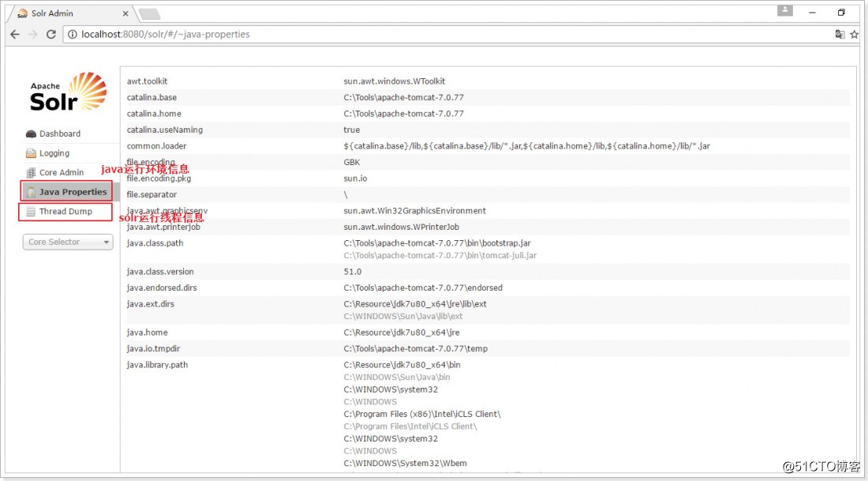This screenshot has width=868, height=481.
Task: Open the Dashboard page
Action: pyautogui.click(x=60, y=133)
